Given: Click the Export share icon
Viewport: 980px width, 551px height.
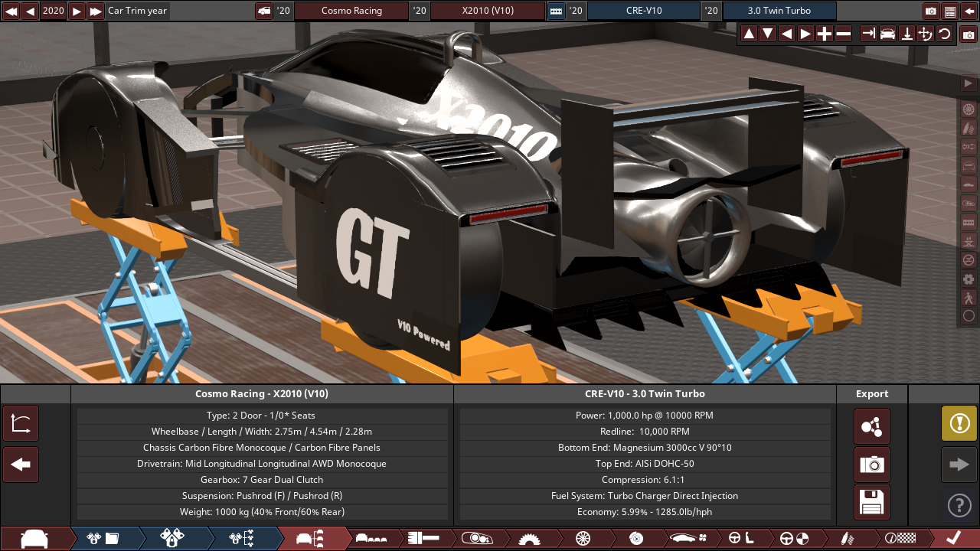Looking at the screenshot, I should tap(872, 426).
